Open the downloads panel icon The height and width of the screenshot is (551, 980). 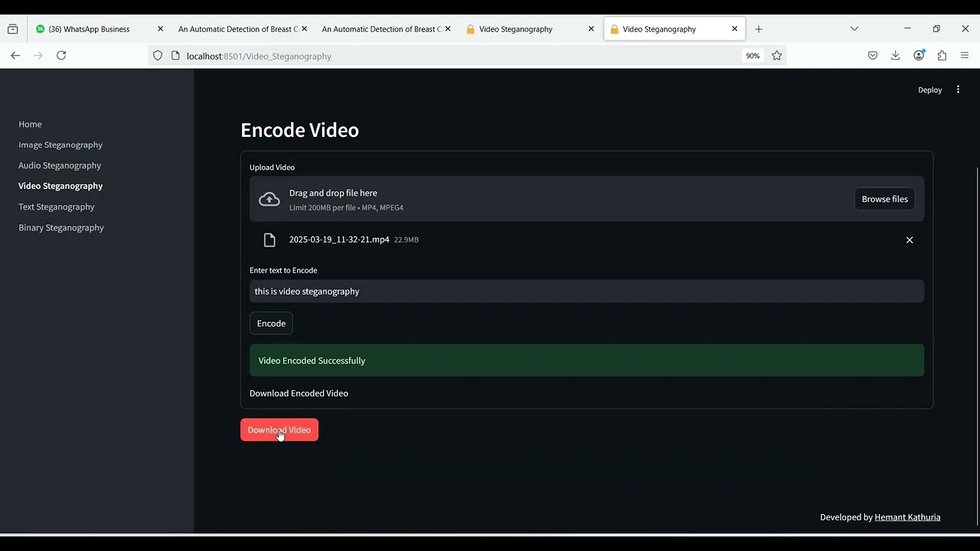pos(895,55)
